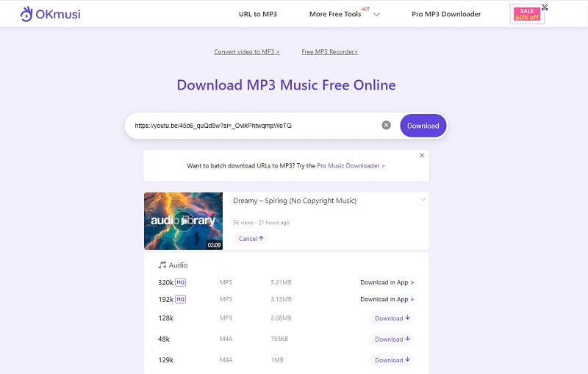The width and height of the screenshot is (588, 374).
Task: Follow the Convert video to MP3 link
Action: point(247,51)
